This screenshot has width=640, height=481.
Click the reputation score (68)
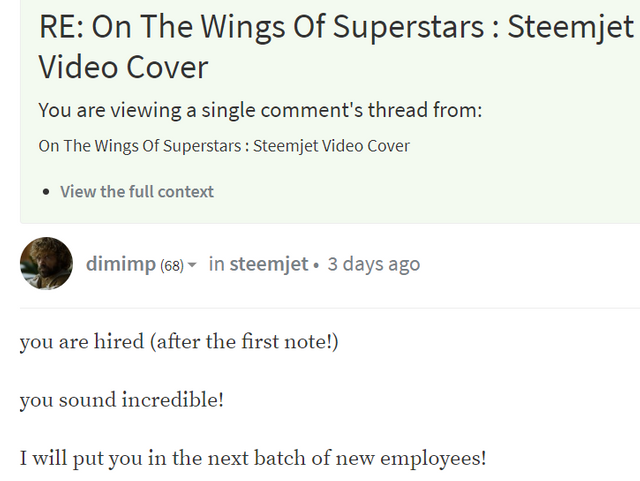point(172,266)
